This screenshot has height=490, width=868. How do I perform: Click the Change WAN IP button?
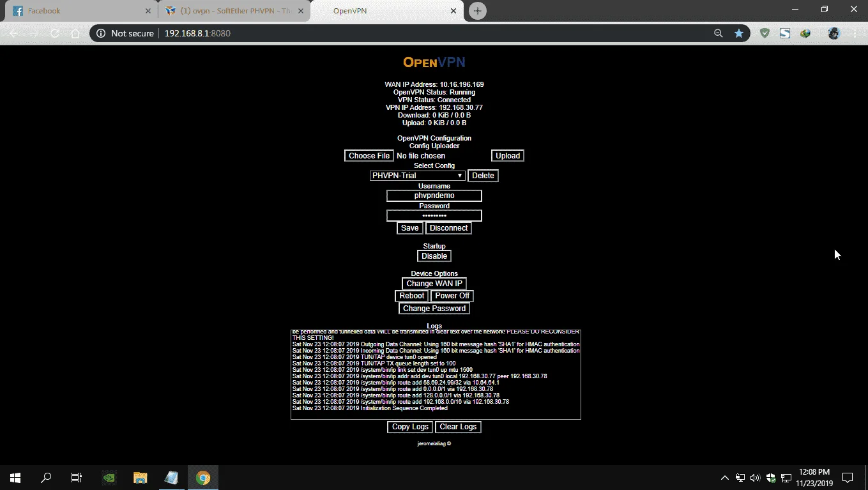tap(434, 284)
